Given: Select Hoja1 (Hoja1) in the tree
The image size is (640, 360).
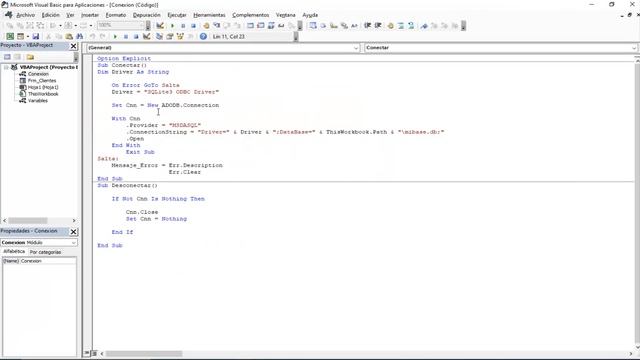Looking at the screenshot, I should pos(43,87).
